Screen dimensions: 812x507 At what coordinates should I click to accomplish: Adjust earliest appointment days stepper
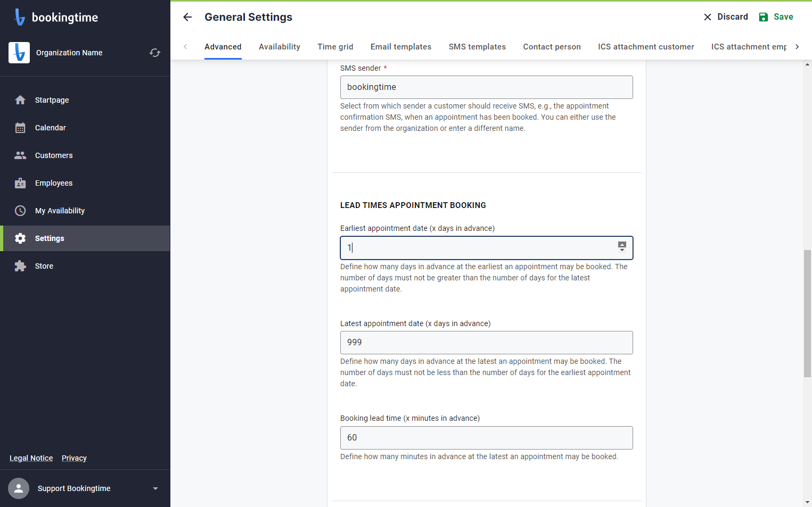pyautogui.click(x=622, y=246)
